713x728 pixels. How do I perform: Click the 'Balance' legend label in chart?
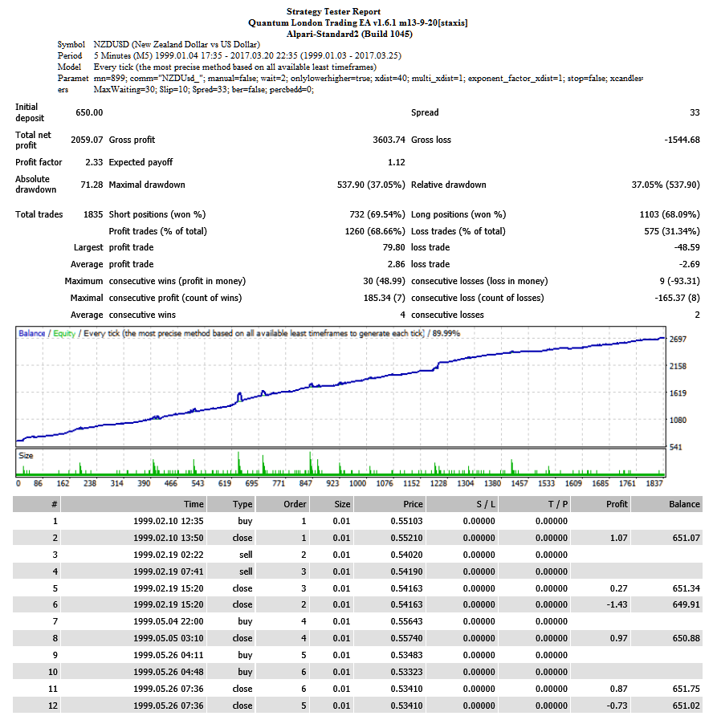[x=31, y=333]
